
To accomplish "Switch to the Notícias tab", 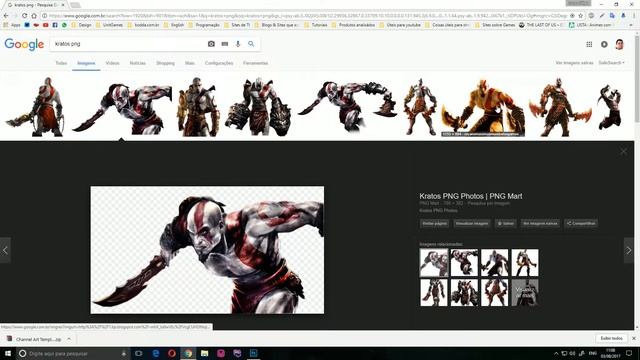I will [138, 63].
